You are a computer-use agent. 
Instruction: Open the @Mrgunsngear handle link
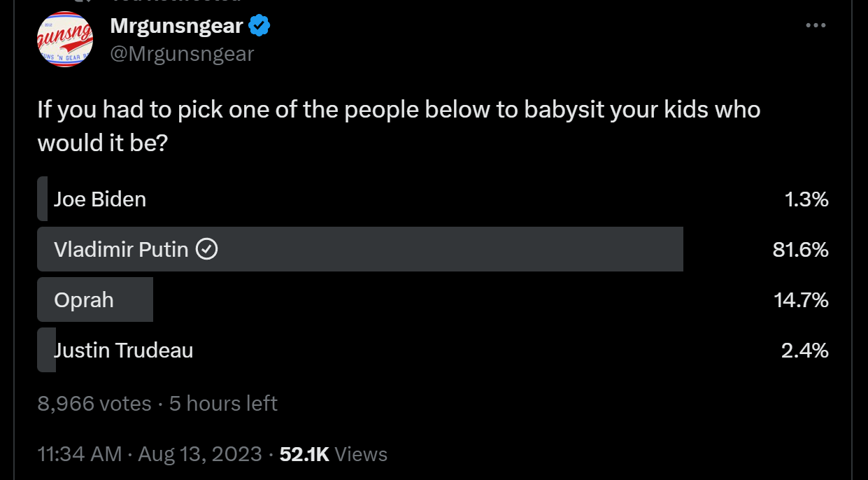coord(182,53)
